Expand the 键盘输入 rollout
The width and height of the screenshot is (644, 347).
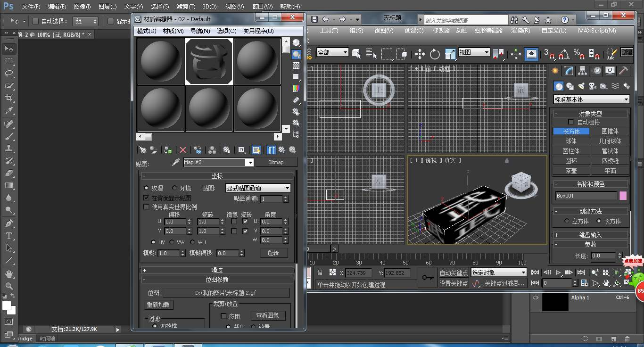pos(590,234)
